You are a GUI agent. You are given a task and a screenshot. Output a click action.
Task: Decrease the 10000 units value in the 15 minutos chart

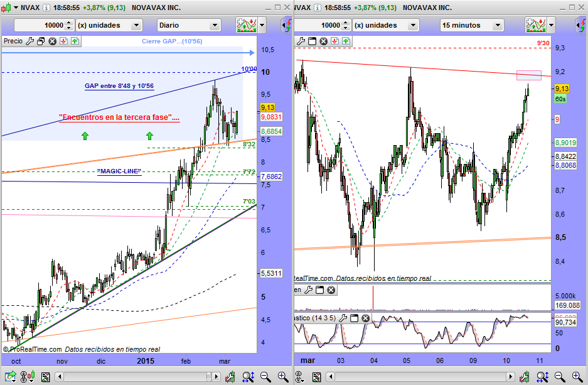coord(345,28)
